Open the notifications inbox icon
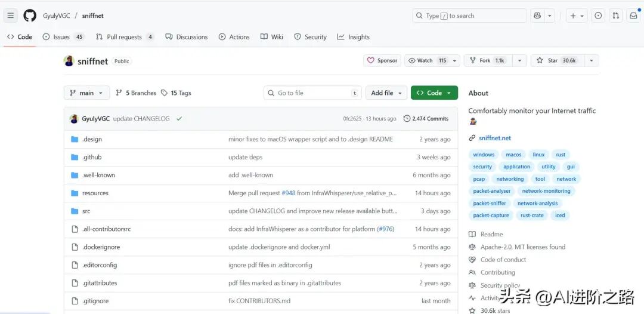 pos(633,16)
